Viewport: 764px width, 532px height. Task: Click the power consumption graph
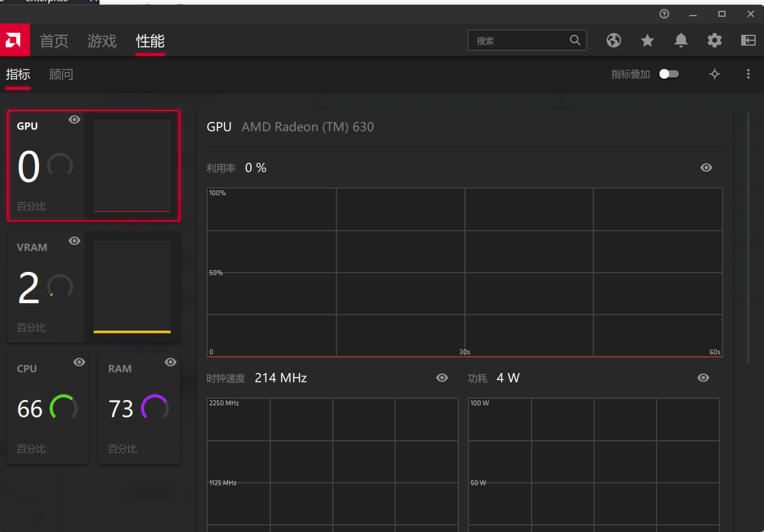click(594, 465)
